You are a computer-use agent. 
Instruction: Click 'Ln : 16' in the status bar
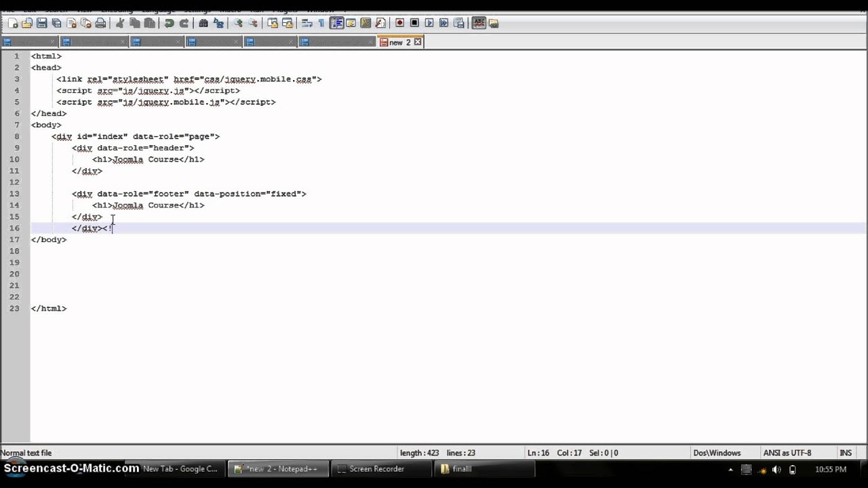(538, 453)
